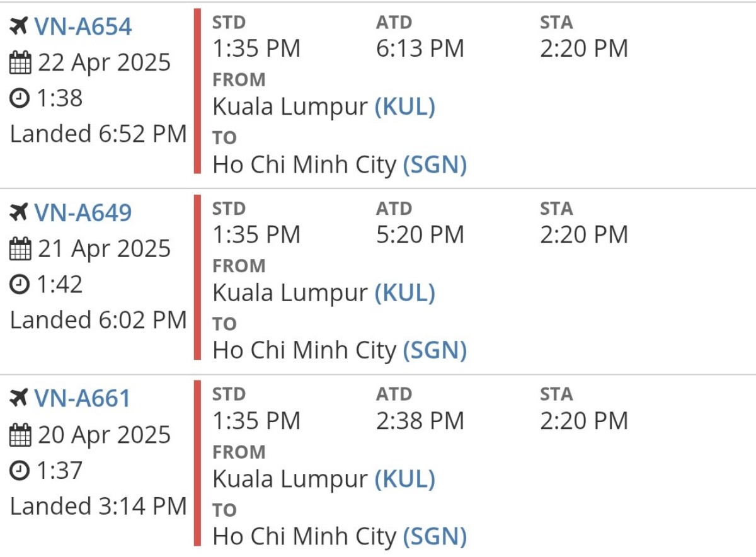Open KUL airport link in 20 Apr flight
The height and width of the screenshot is (557, 756).
[405, 479]
